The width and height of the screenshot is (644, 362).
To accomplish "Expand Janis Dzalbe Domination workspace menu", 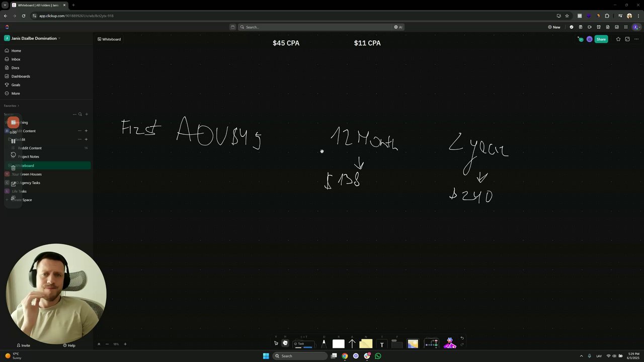I will coord(33,38).
